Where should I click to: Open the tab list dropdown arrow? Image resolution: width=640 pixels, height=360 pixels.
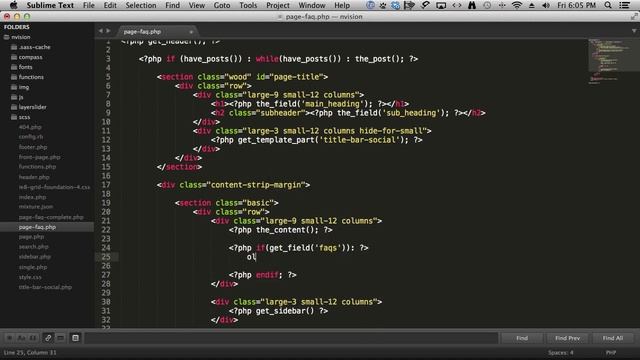634,31
